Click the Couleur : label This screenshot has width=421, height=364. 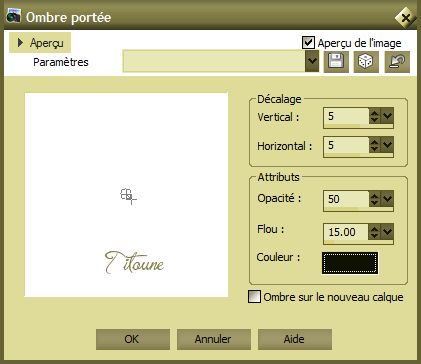click(278, 257)
